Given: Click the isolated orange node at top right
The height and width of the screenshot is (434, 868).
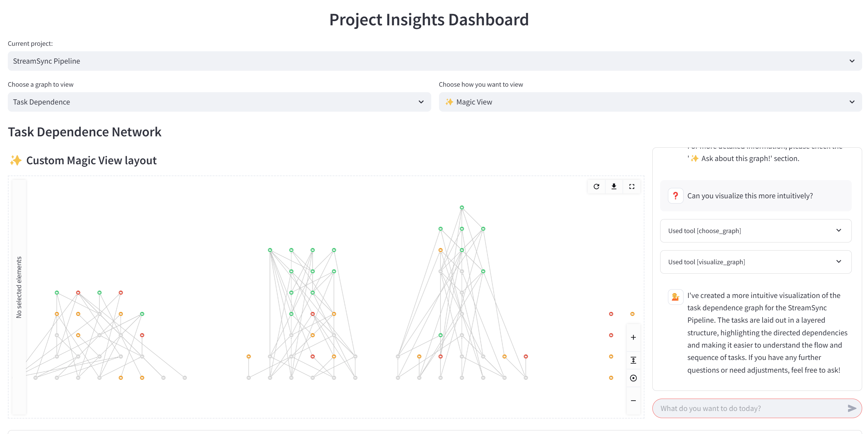Looking at the screenshot, I should [632, 314].
